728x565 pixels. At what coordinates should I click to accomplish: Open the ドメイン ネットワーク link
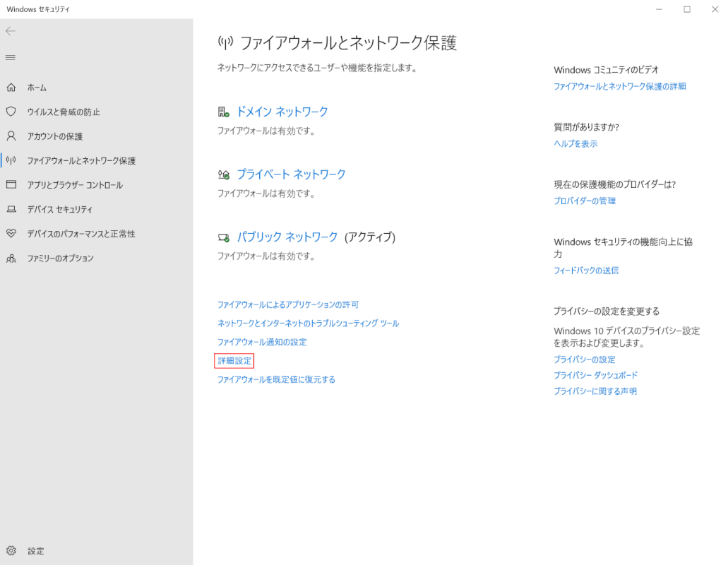pyautogui.click(x=282, y=112)
